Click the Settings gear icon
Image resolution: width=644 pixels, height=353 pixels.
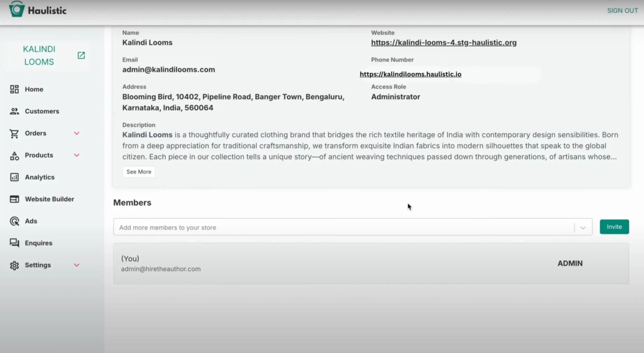pyautogui.click(x=14, y=265)
